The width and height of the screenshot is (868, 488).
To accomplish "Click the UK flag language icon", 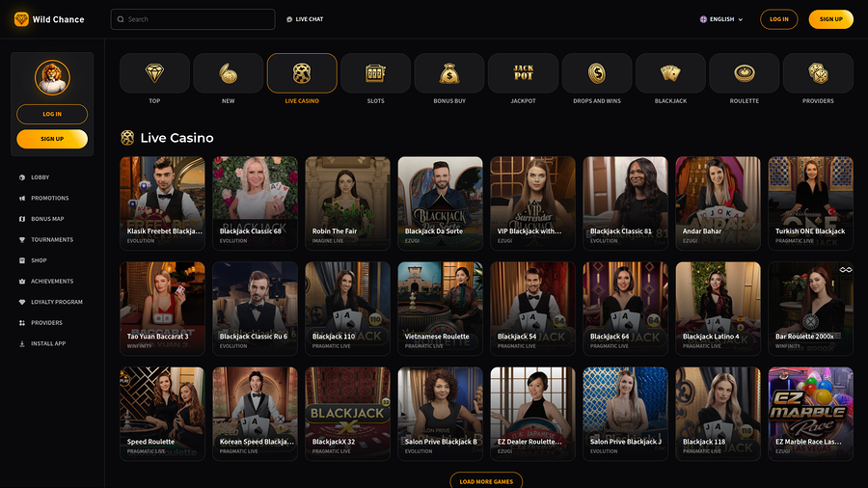I will [x=703, y=19].
